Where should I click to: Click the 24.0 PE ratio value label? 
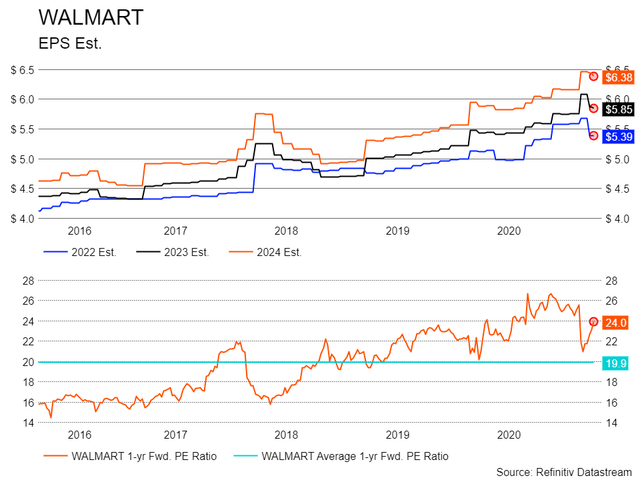[x=615, y=322]
